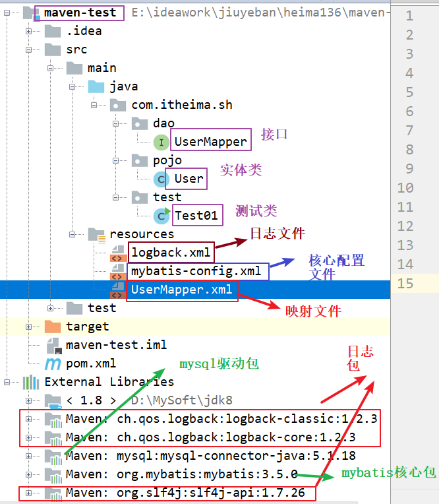Click the interface icon beside UserMapper
Image resolution: width=439 pixels, height=504 pixels.
point(161,142)
